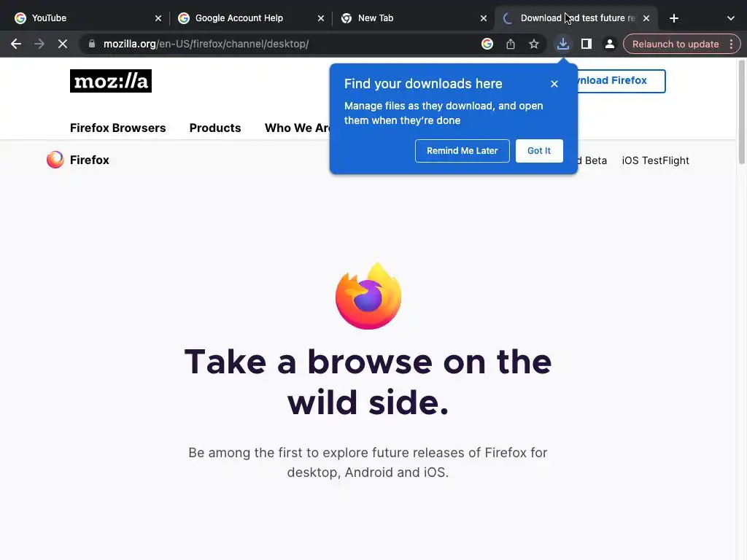Close the YouTube tab
The width and height of the screenshot is (747, 560).
click(x=158, y=18)
